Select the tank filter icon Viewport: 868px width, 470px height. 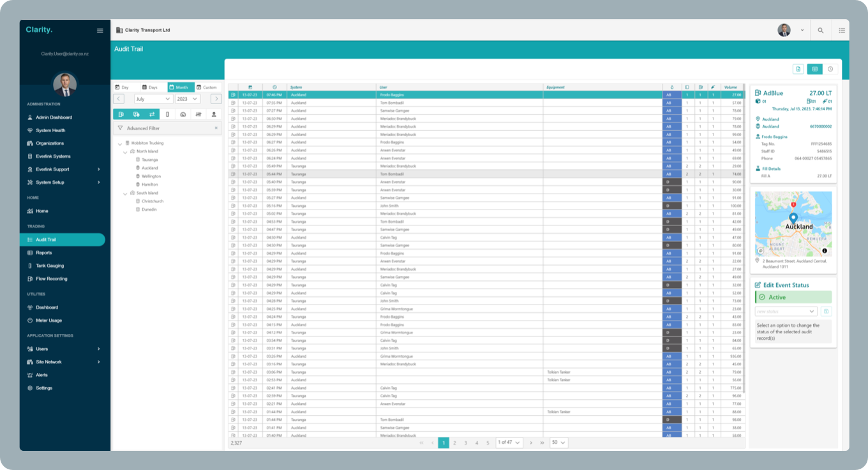pos(167,114)
